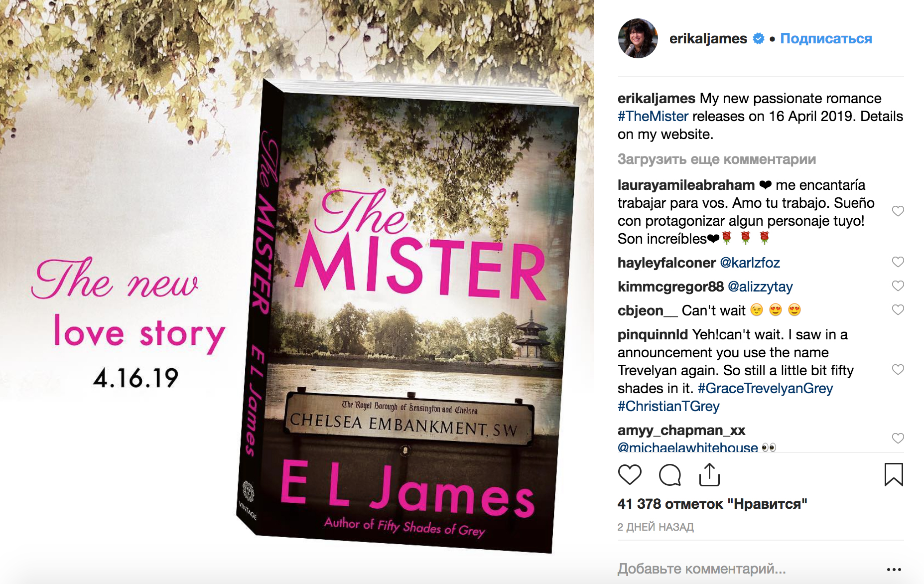View the 41 378 likes count

(712, 504)
